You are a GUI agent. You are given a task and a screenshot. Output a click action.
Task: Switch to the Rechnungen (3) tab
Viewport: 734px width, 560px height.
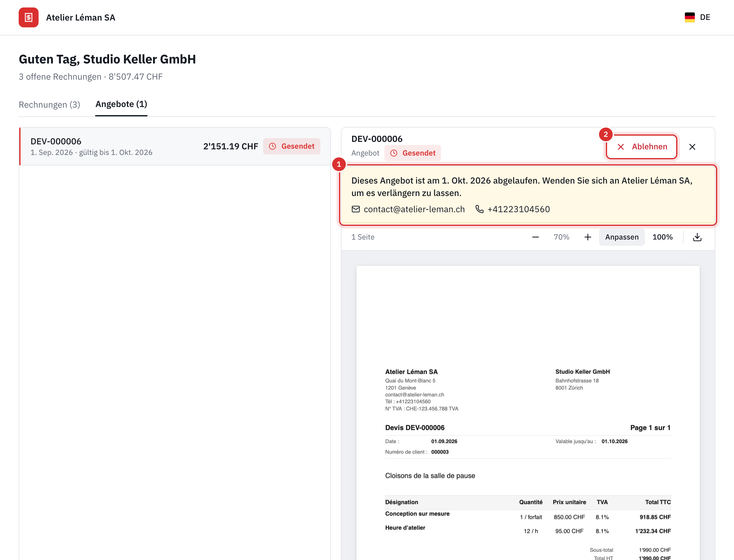coord(49,105)
